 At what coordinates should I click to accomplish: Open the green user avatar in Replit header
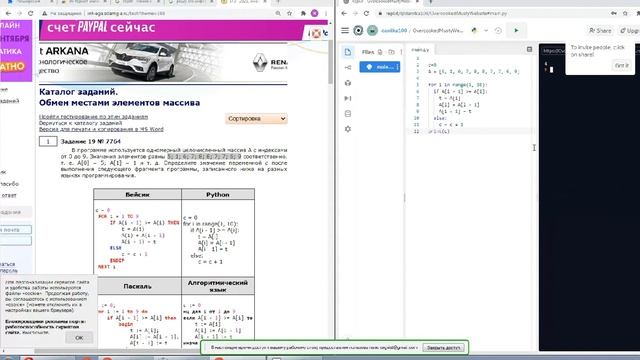click(x=372, y=31)
